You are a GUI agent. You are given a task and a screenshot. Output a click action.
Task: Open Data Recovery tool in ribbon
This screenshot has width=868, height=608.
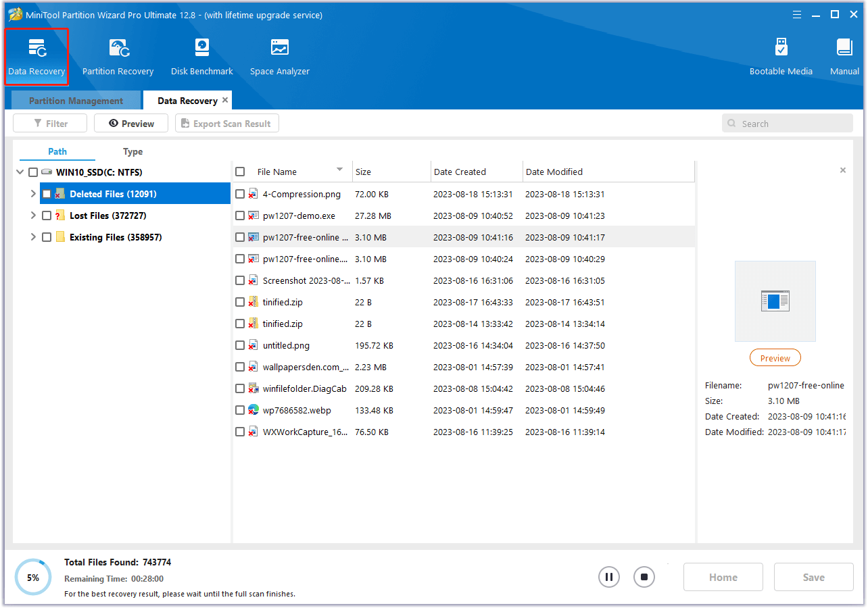[x=37, y=57]
